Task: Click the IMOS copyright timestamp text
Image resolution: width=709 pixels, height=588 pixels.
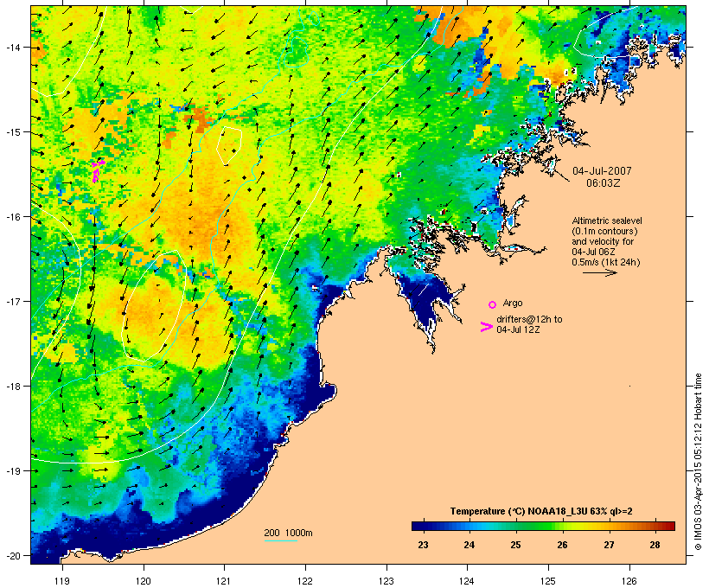Action: (x=698, y=462)
